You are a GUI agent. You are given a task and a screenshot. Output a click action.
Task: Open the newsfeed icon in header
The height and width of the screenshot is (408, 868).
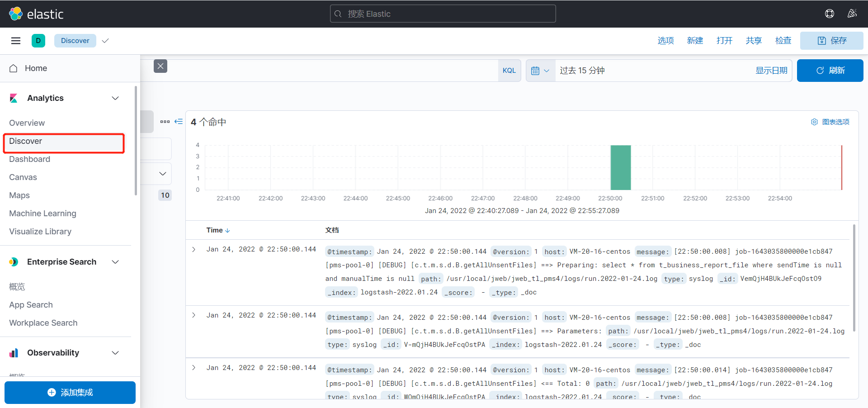tap(852, 14)
